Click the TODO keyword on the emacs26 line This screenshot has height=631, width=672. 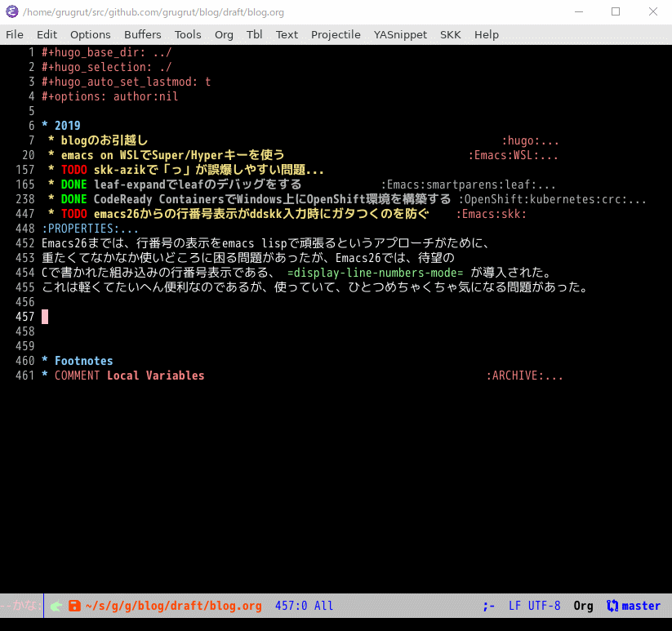pos(73,213)
